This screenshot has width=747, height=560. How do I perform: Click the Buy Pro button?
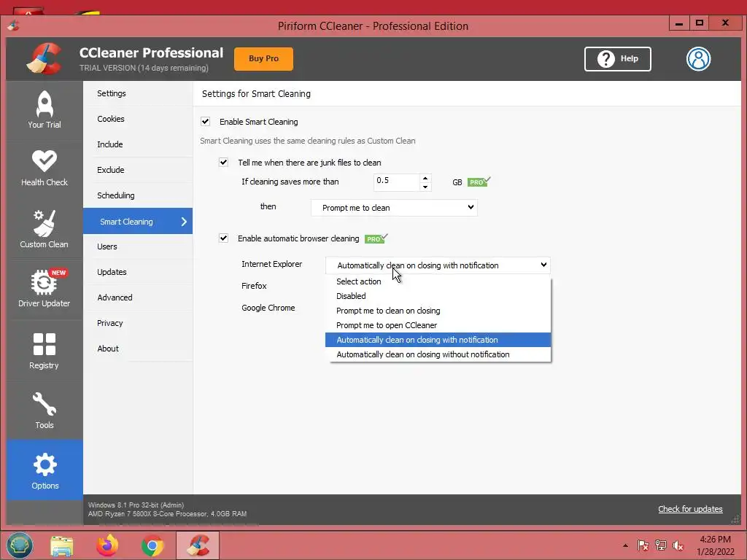click(x=263, y=58)
